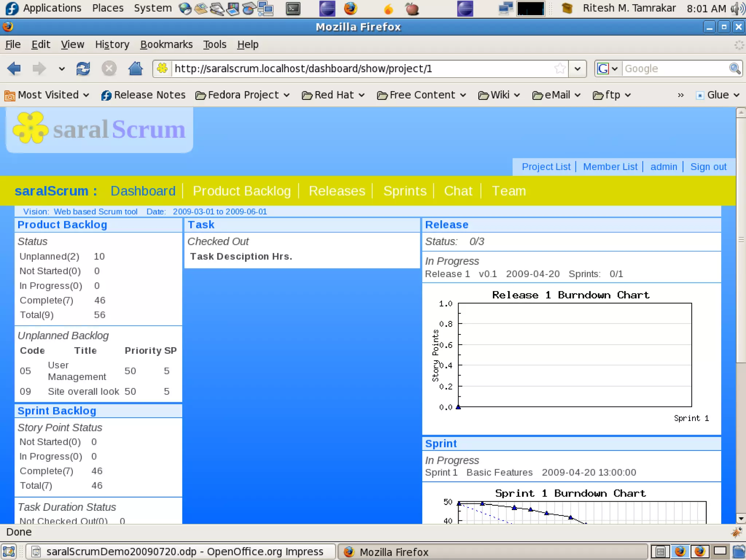Launch the terminal icon in the top panel

tap(293, 9)
